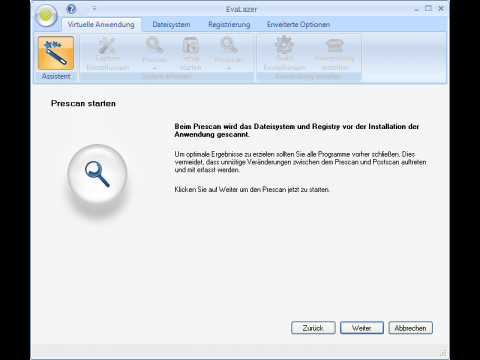Expand the Prescan dropdown arrow
The image size is (480, 360).
pyautogui.click(x=154, y=69)
